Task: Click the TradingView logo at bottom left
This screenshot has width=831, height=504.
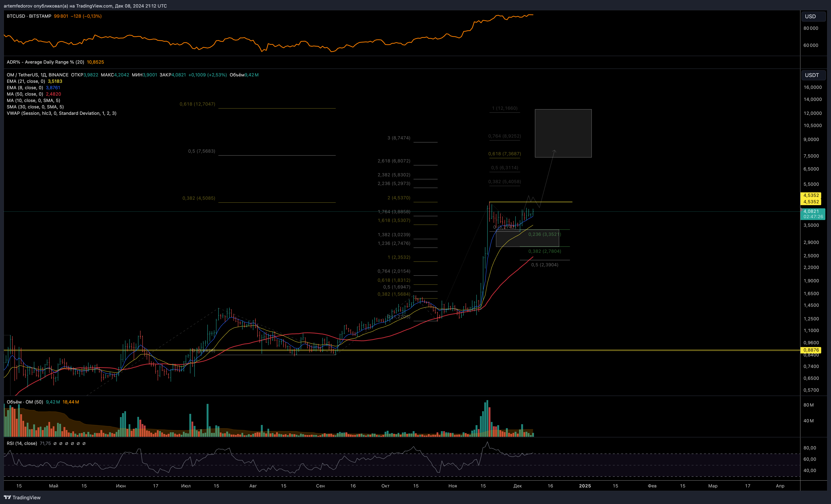Action: [x=22, y=498]
